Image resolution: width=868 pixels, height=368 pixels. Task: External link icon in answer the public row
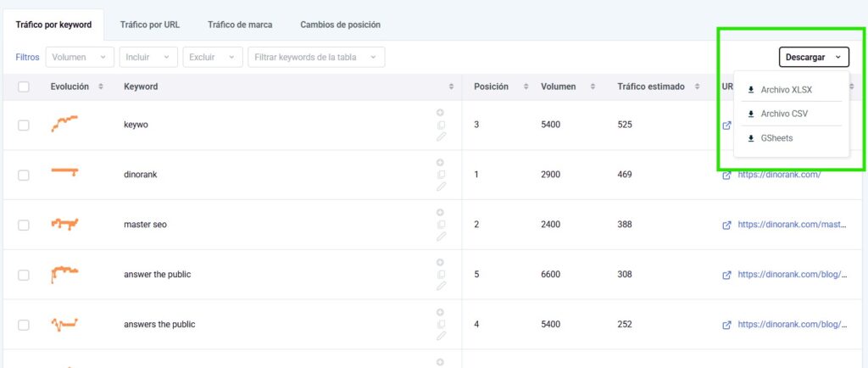pos(726,275)
